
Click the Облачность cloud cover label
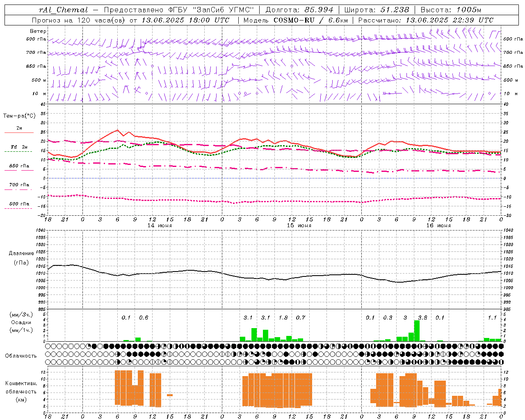pyautogui.click(x=21, y=356)
